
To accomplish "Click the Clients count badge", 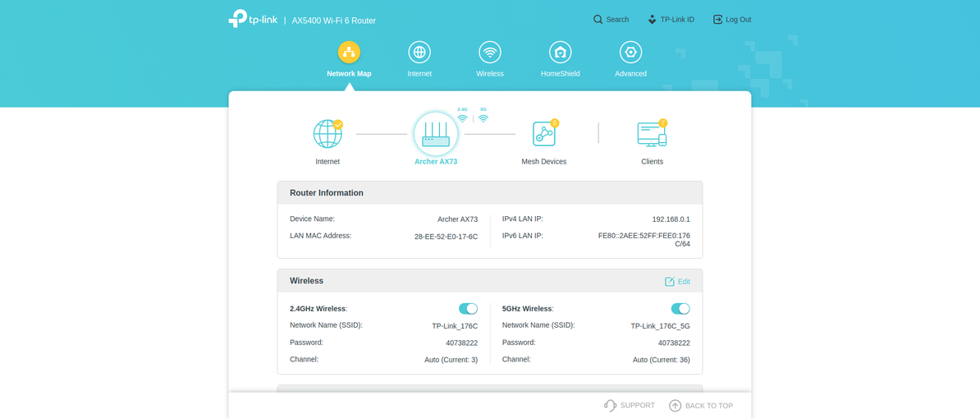I will [663, 123].
